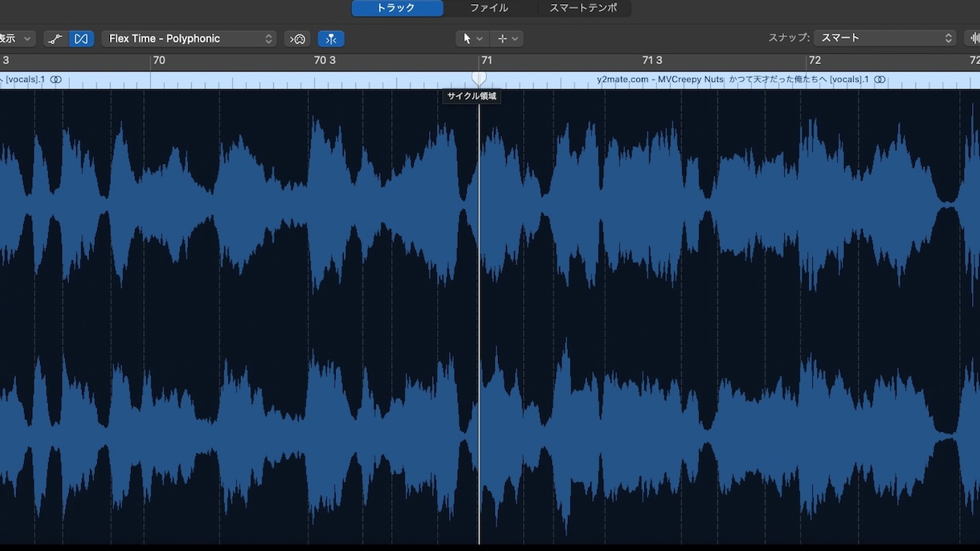Toggle the blue snap-to-transient button

click(x=331, y=39)
